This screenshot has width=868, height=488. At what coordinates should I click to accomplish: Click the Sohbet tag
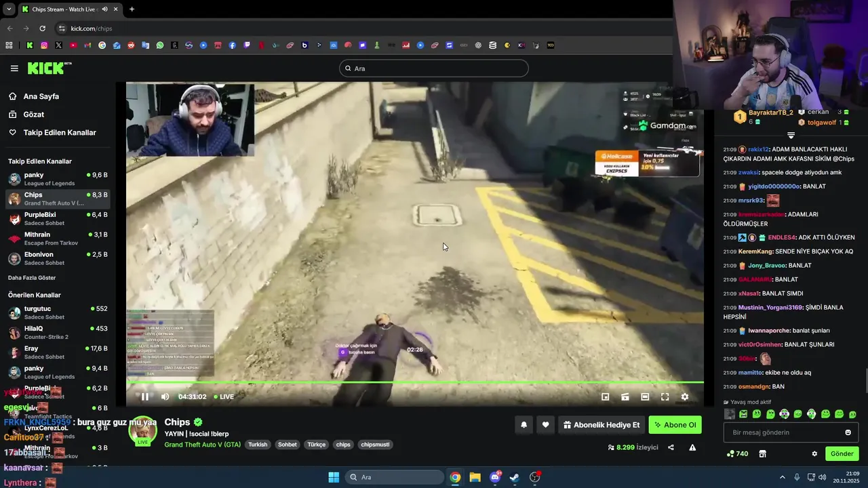pyautogui.click(x=288, y=445)
